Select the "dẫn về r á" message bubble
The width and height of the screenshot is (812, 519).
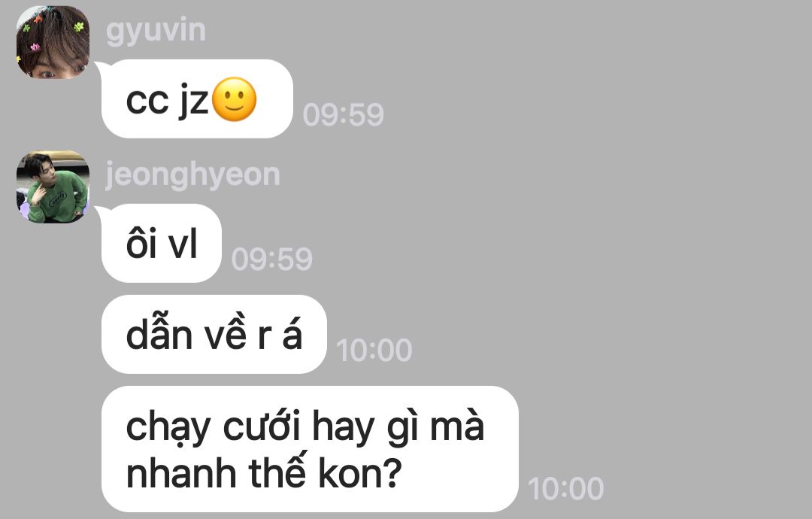click(x=214, y=335)
